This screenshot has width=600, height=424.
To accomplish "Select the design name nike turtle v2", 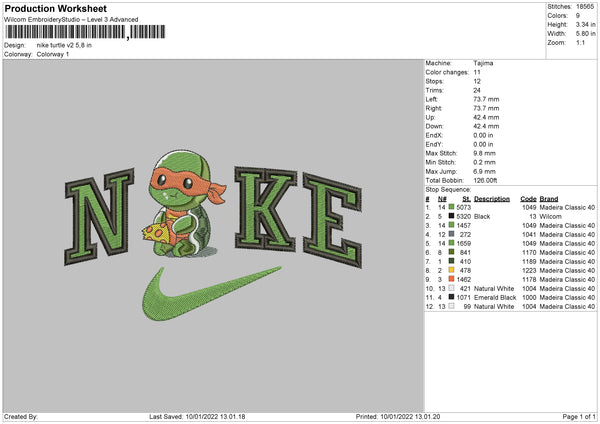I will [64, 45].
